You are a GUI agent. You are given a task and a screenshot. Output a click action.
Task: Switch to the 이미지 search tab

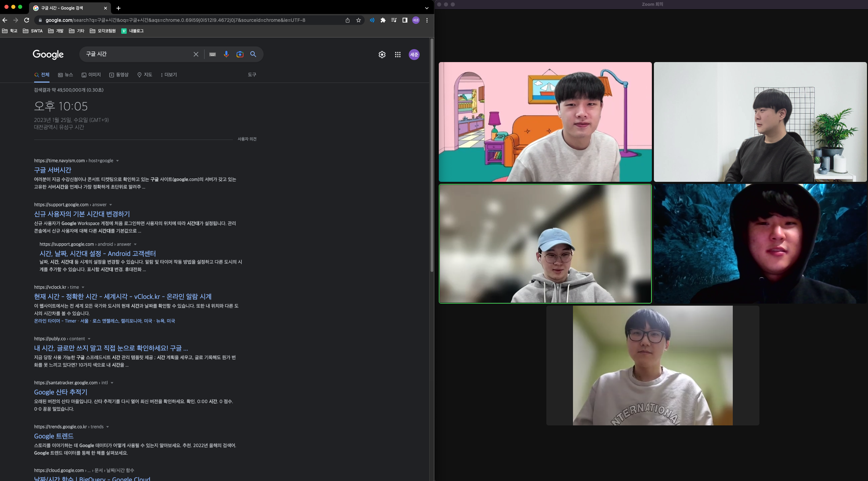(x=91, y=75)
